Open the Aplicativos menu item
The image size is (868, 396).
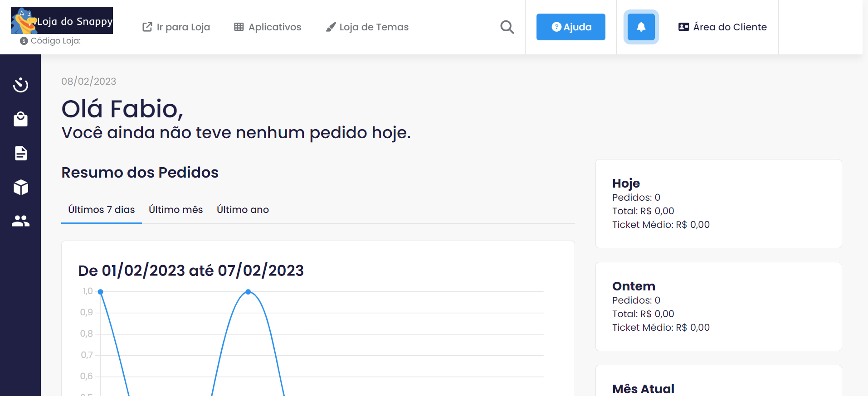point(268,27)
